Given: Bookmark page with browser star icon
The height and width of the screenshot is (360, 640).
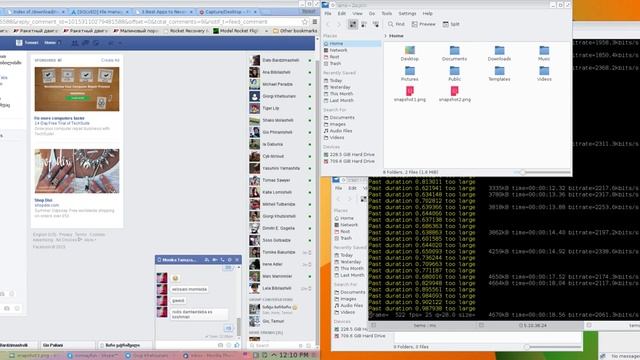Looking at the screenshot, I should click(x=304, y=22).
